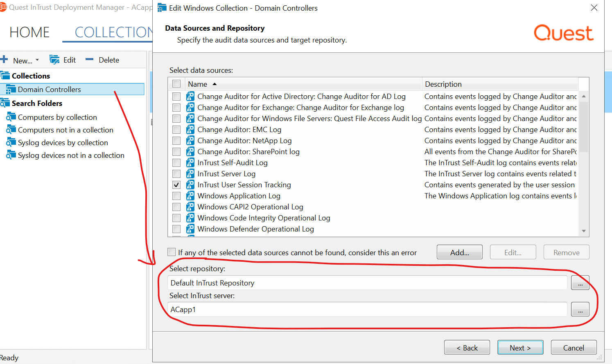Click the Description column header
The image size is (612, 364).
pyautogui.click(x=500, y=84)
